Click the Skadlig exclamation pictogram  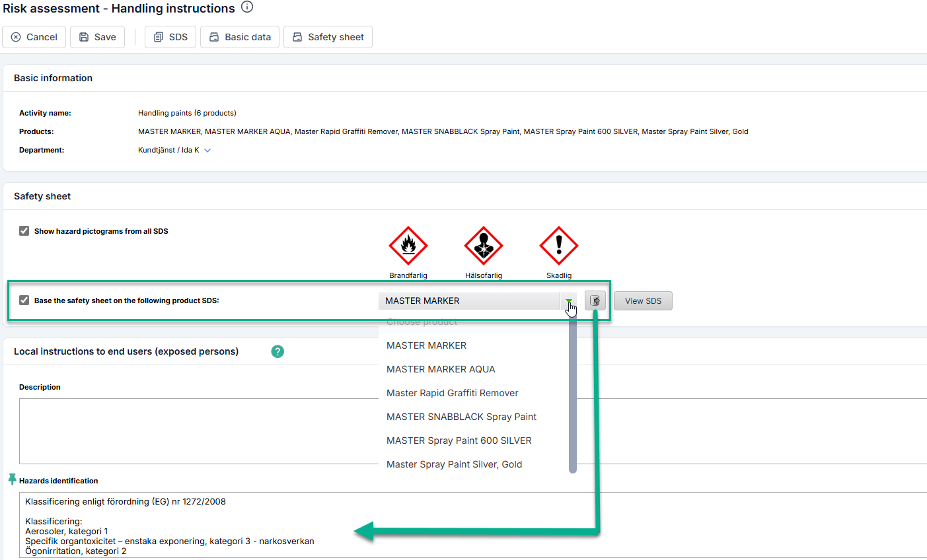(559, 246)
